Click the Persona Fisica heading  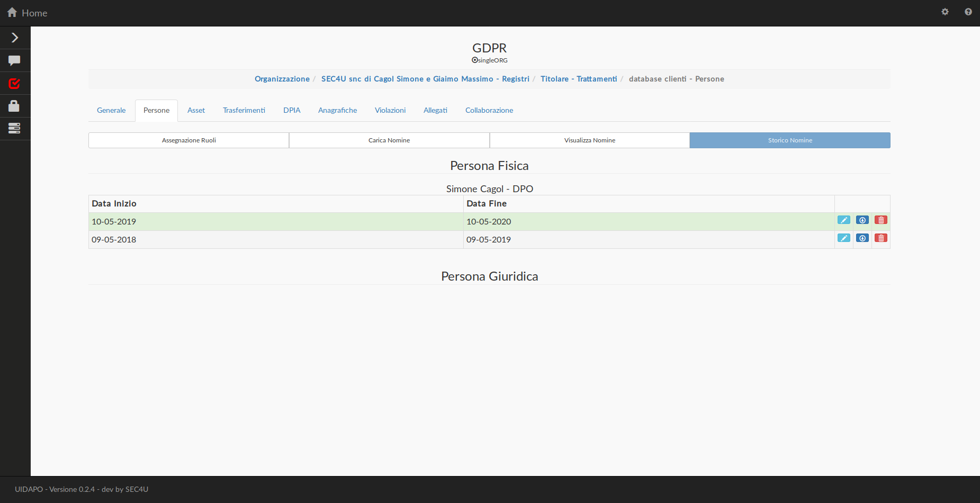click(x=489, y=166)
